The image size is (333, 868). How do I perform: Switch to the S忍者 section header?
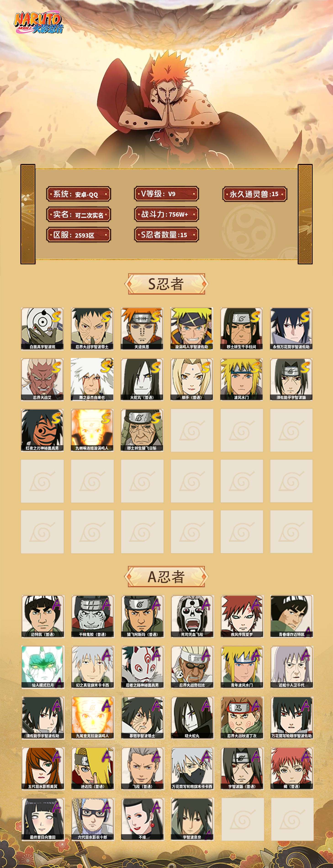point(166,284)
